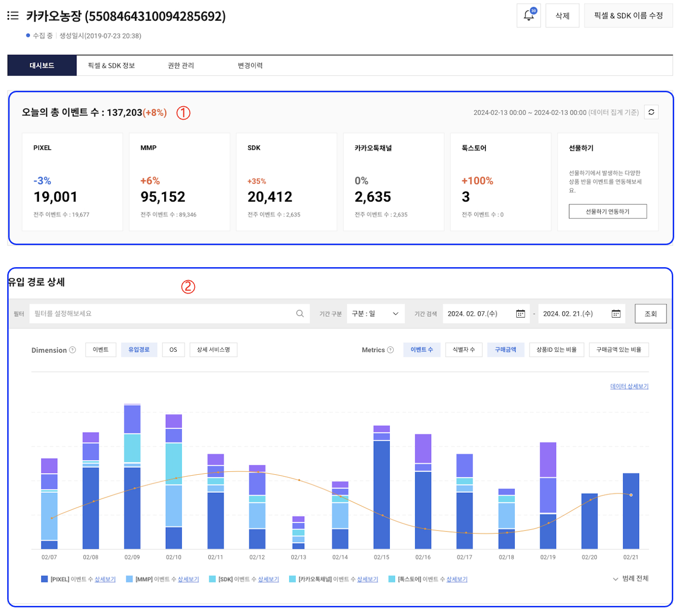Show the Dimension help tooltip icon
The height and width of the screenshot is (616, 679).
click(73, 350)
